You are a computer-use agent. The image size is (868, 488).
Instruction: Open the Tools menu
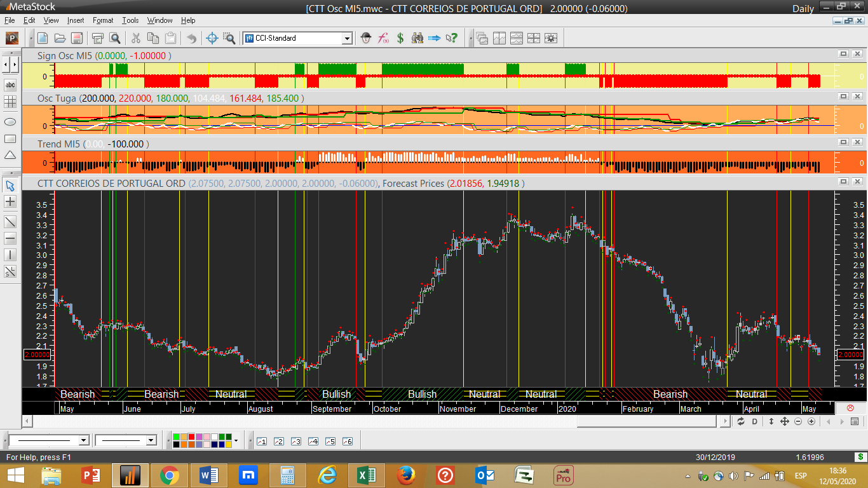click(x=130, y=20)
